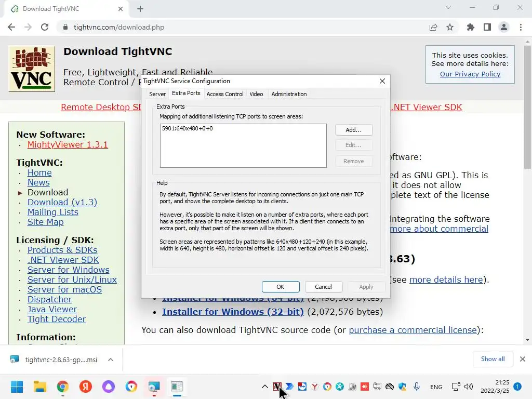Open MightyViewer 1.3.1 link
This screenshot has width=532, height=399.
[x=68, y=144]
